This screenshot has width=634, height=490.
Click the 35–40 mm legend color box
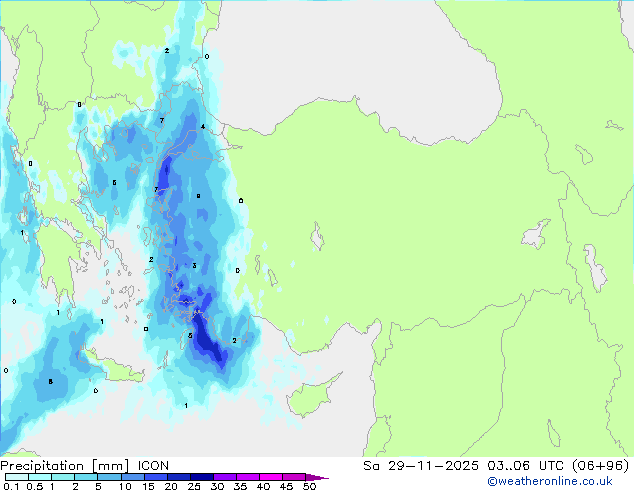click(248, 477)
